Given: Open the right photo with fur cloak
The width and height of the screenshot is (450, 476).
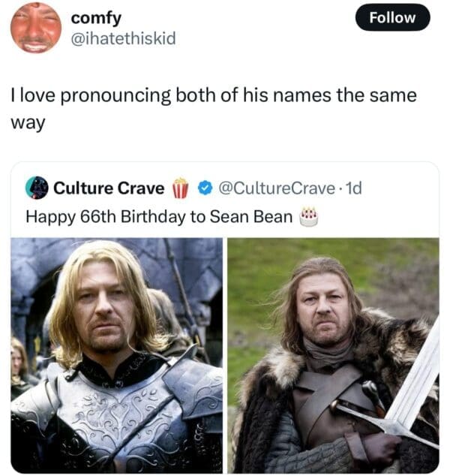Looking at the screenshot, I should pyautogui.click(x=333, y=354).
